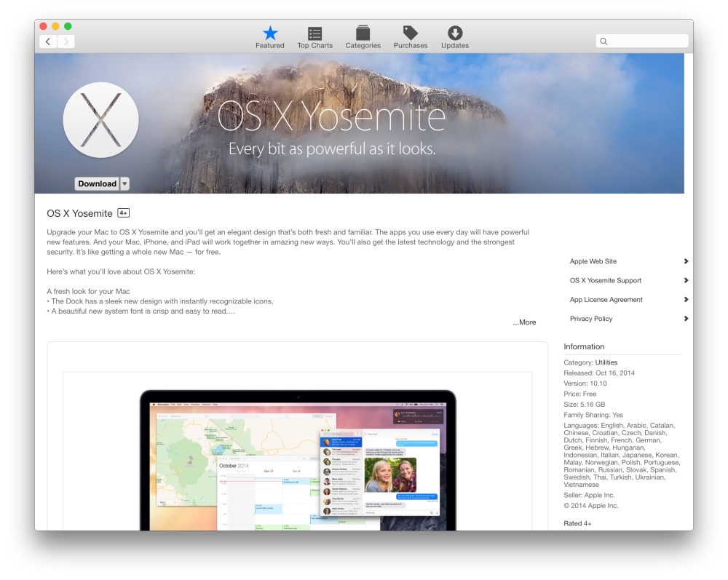Screen dimensions: 728x580
Task: Go forward with the right arrow button
Action: coord(66,41)
